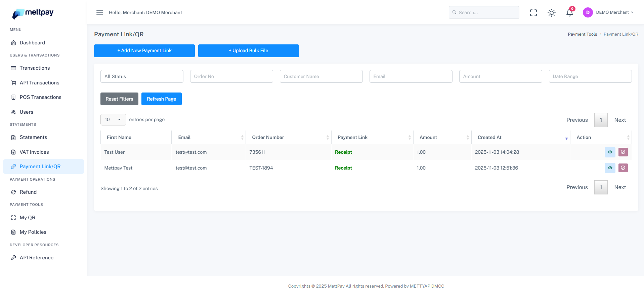This screenshot has height=293, width=644.
Task: Click Reset Filters button
Action: click(x=119, y=99)
